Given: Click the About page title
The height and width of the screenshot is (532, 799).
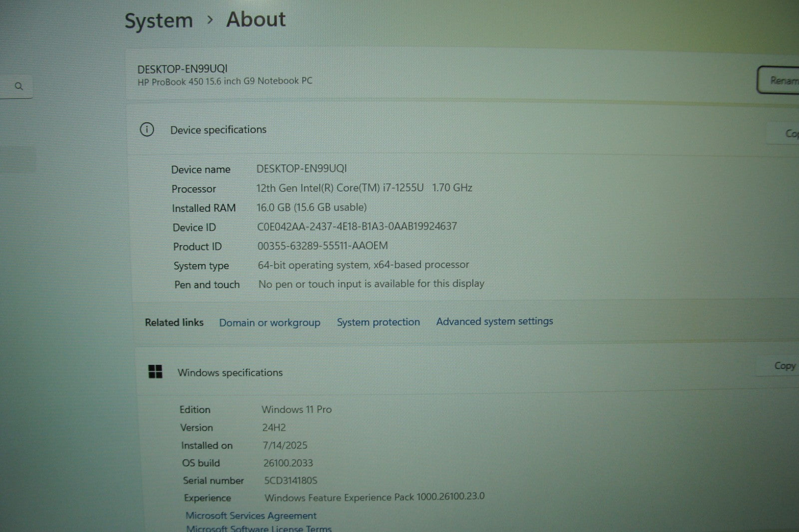Looking at the screenshot, I should (256, 19).
